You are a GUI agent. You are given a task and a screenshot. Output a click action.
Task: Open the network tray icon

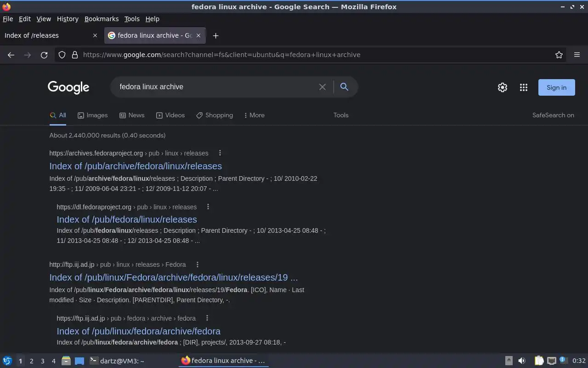[552, 361]
